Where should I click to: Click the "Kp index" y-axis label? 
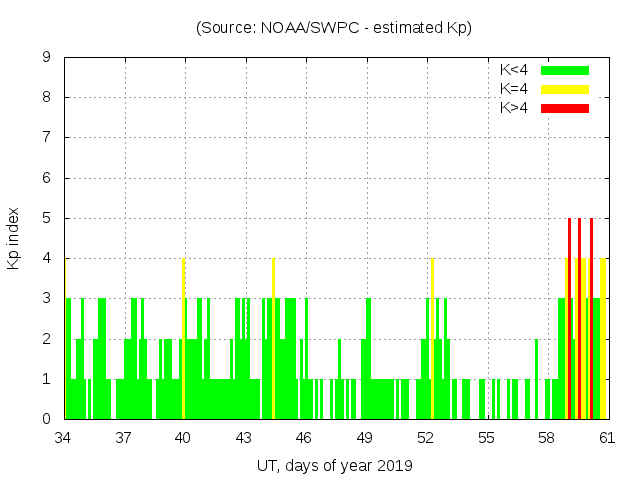14,238
